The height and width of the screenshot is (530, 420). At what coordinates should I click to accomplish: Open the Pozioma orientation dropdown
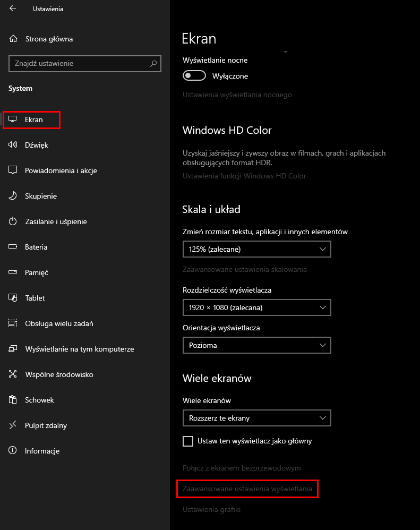tap(257, 345)
